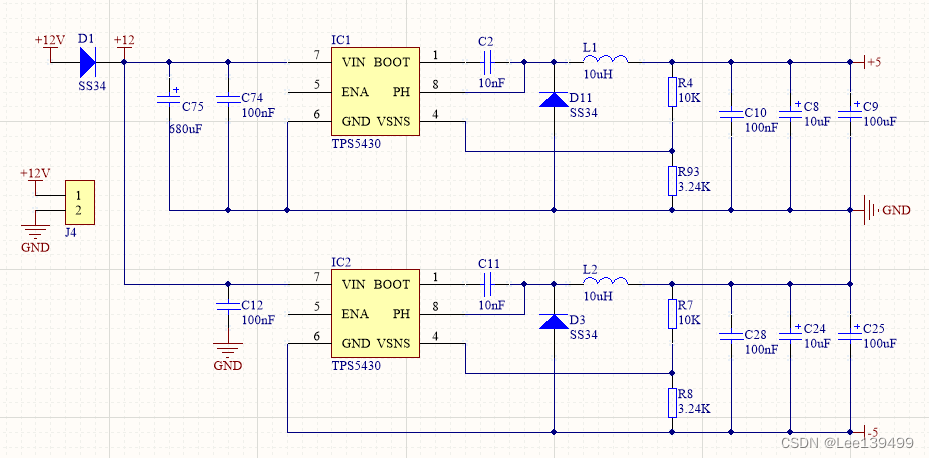Select the R4 resistor symbol
Image resolution: width=929 pixels, height=458 pixels.
point(672,91)
